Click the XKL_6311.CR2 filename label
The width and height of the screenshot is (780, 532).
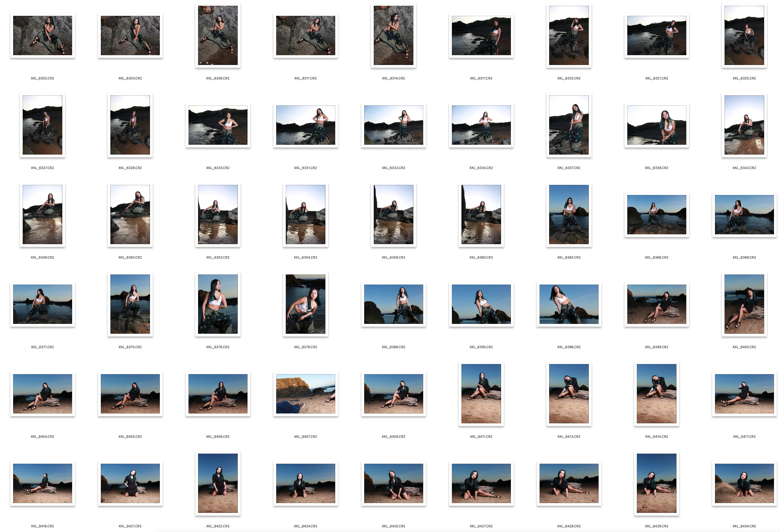pyautogui.click(x=305, y=78)
